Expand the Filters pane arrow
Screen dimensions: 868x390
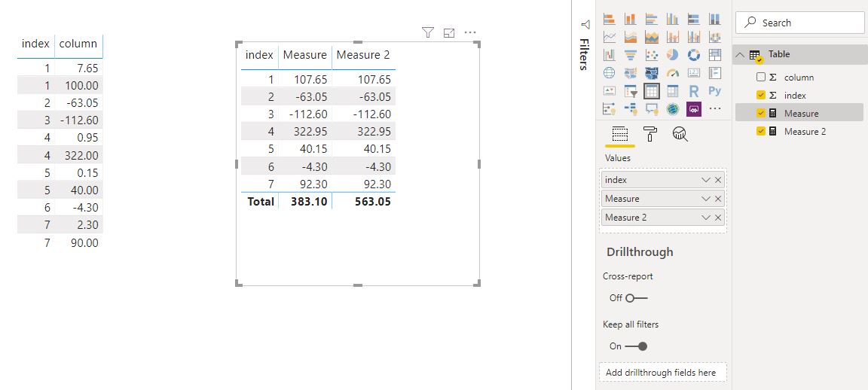click(x=585, y=24)
